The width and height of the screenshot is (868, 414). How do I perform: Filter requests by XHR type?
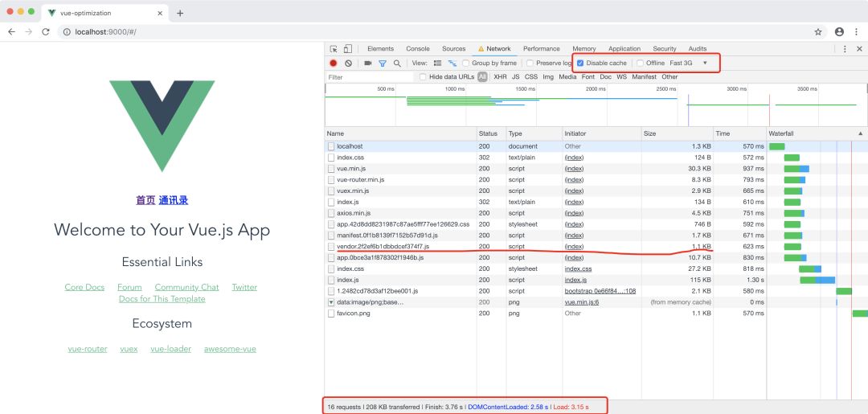point(500,77)
